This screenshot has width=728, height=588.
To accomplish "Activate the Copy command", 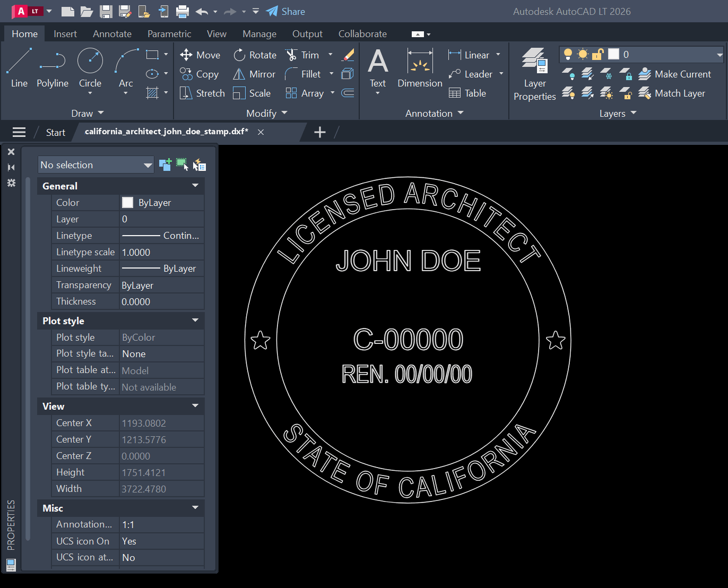I will pos(200,74).
